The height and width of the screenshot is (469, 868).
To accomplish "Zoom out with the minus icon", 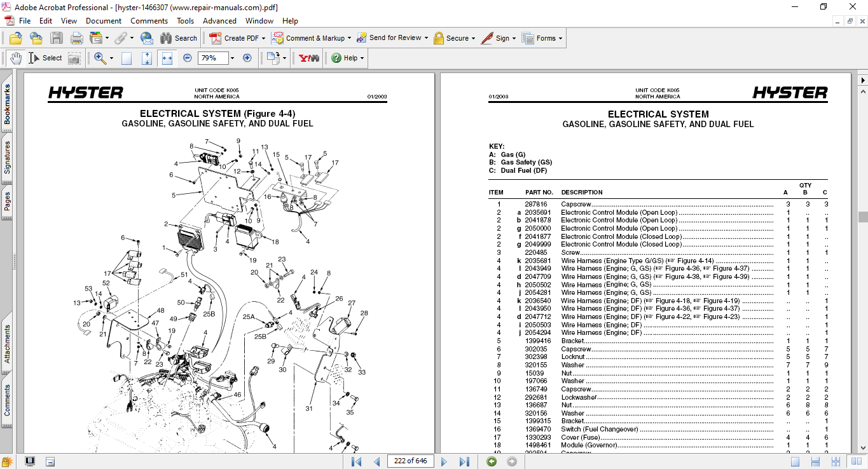I will 188,58.
